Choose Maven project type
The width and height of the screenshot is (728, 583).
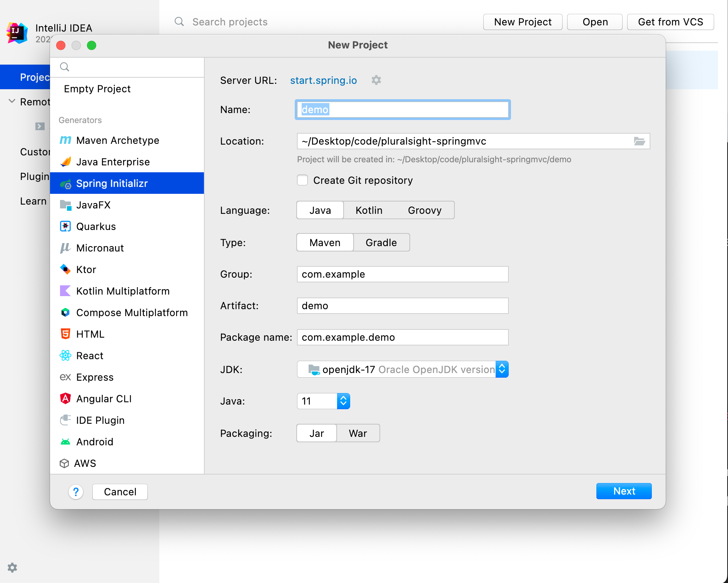pyautogui.click(x=325, y=243)
